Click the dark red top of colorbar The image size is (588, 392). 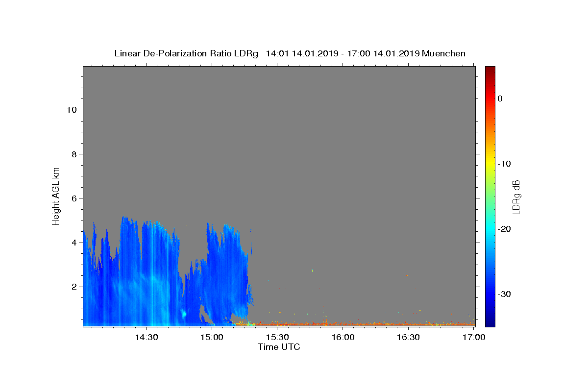click(x=490, y=70)
